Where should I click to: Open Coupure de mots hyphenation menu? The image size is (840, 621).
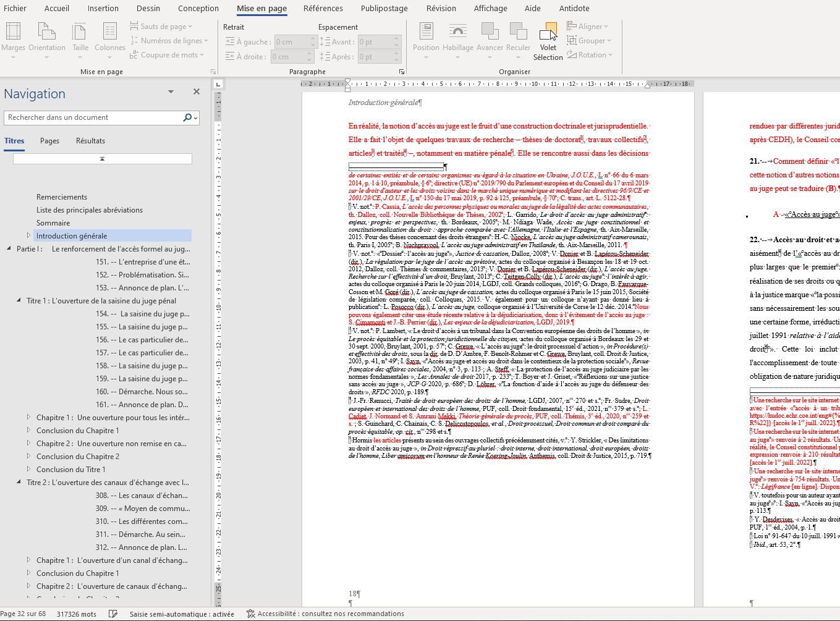click(x=166, y=55)
